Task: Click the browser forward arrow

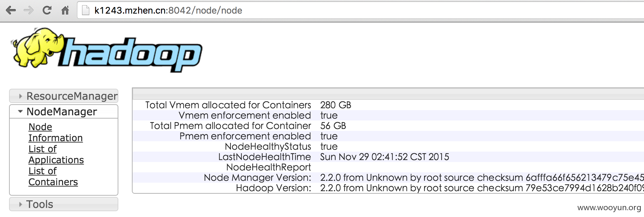Action: click(29, 10)
